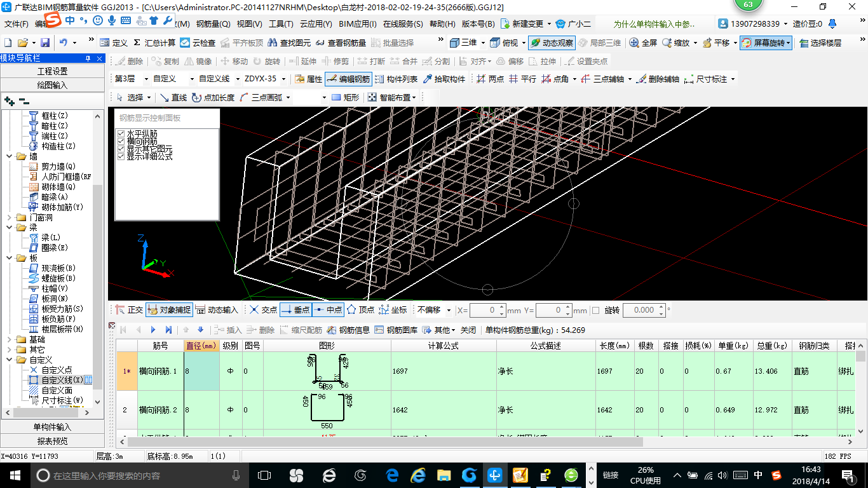The height and width of the screenshot is (488, 868).
Task: Click 全屏 full screen zoom tool
Action: tap(643, 43)
